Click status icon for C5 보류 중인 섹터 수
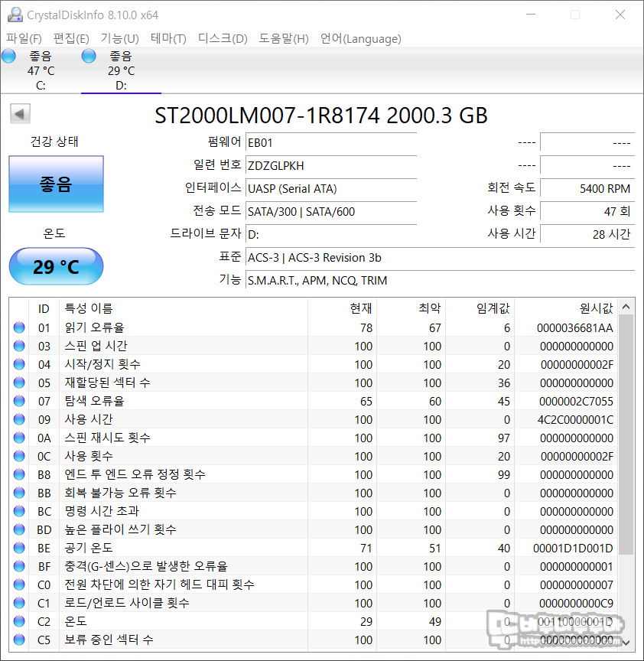The width and height of the screenshot is (644, 661). tap(19, 640)
